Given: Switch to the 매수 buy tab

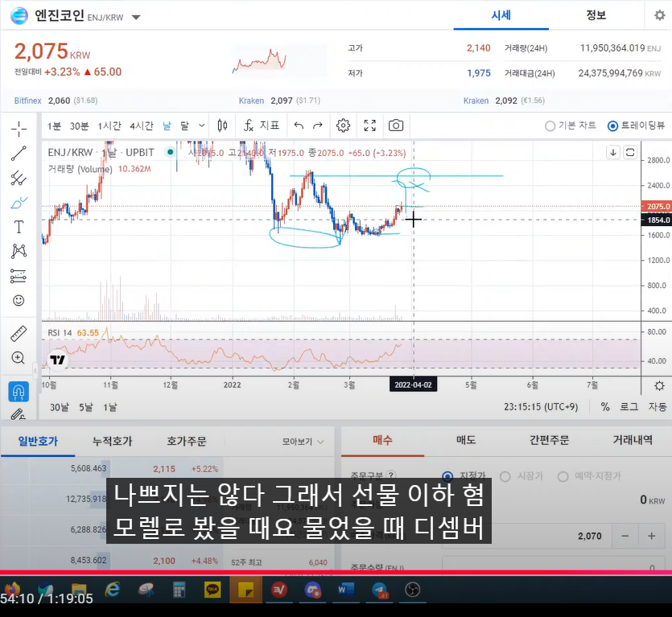Looking at the screenshot, I should click(383, 440).
